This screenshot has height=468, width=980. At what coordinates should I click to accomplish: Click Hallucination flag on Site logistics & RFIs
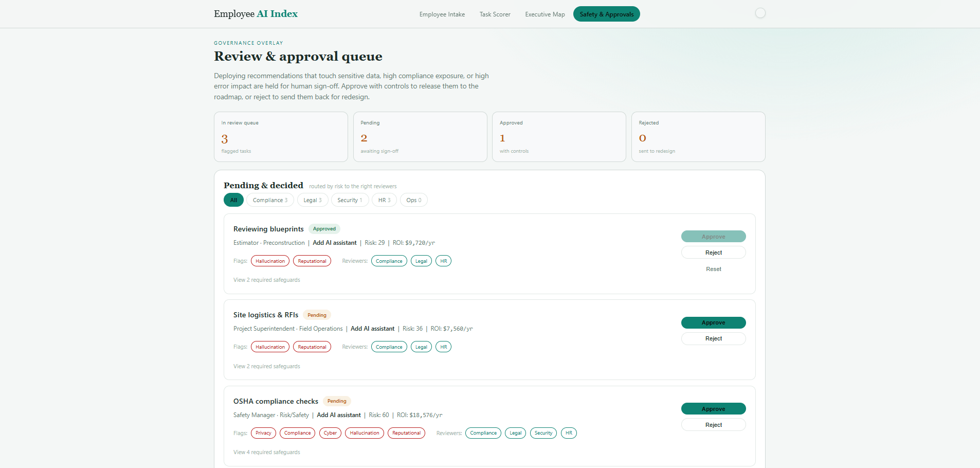[270, 347]
